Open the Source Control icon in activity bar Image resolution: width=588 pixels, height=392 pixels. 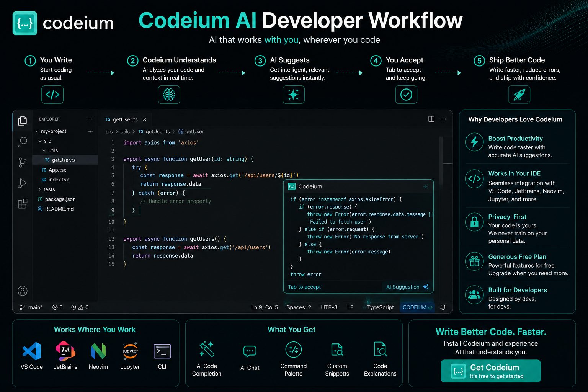[x=23, y=162]
